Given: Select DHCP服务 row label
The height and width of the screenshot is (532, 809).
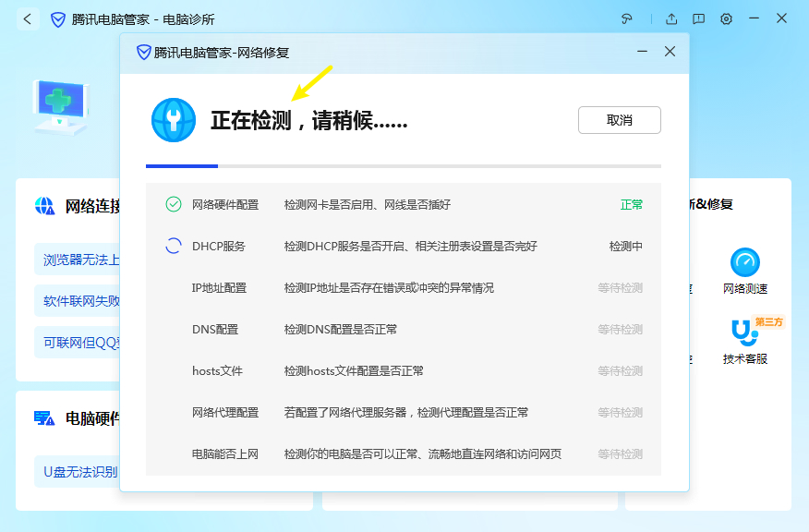Looking at the screenshot, I should pyautogui.click(x=219, y=246).
